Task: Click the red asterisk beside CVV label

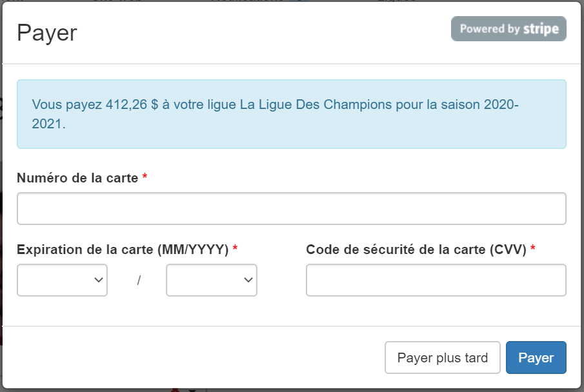Action: (533, 248)
